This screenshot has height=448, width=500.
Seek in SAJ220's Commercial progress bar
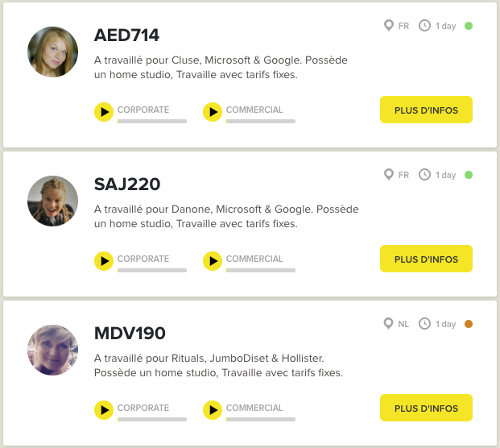tap(261, 270)
